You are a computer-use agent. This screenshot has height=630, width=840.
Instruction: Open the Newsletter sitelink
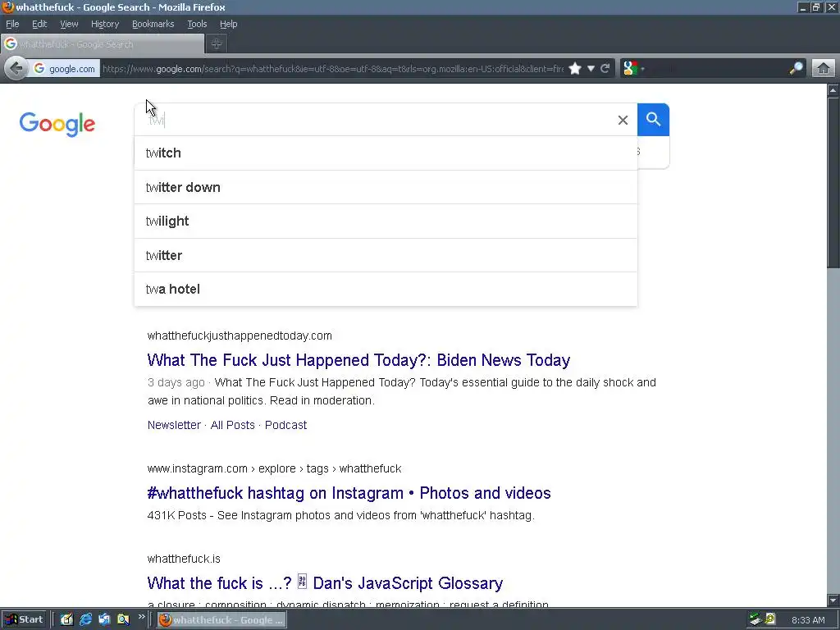pyautogui.click(x=174, y=425)
